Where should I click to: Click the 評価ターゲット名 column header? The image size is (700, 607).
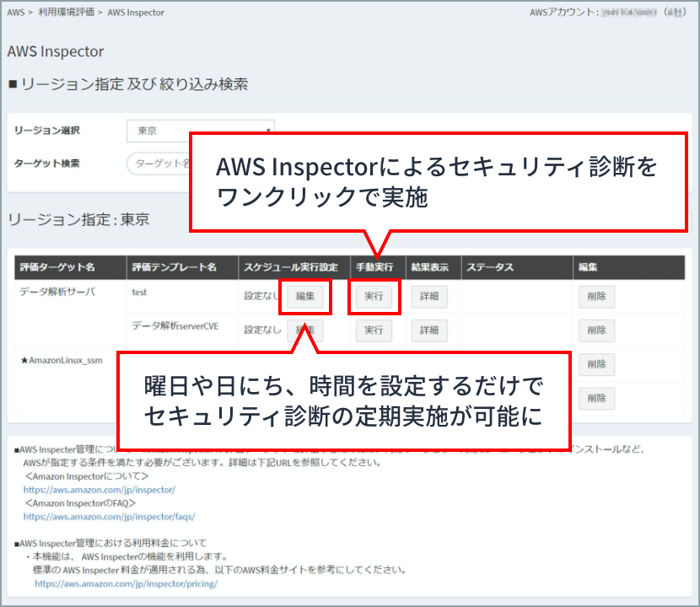57,267
